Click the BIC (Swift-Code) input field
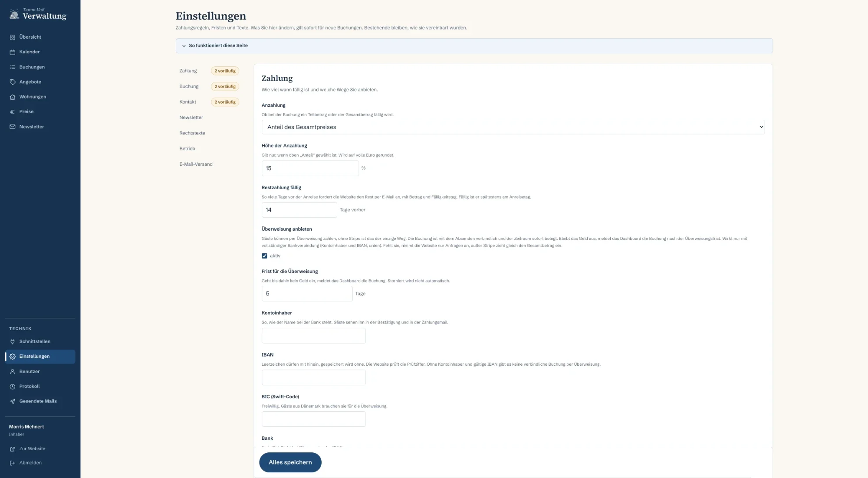 point(313,419)
